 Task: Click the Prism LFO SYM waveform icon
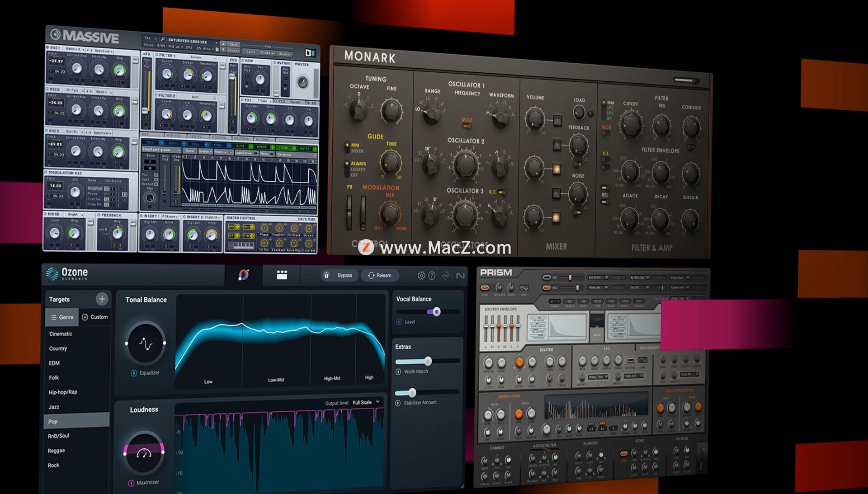[642, 360]
